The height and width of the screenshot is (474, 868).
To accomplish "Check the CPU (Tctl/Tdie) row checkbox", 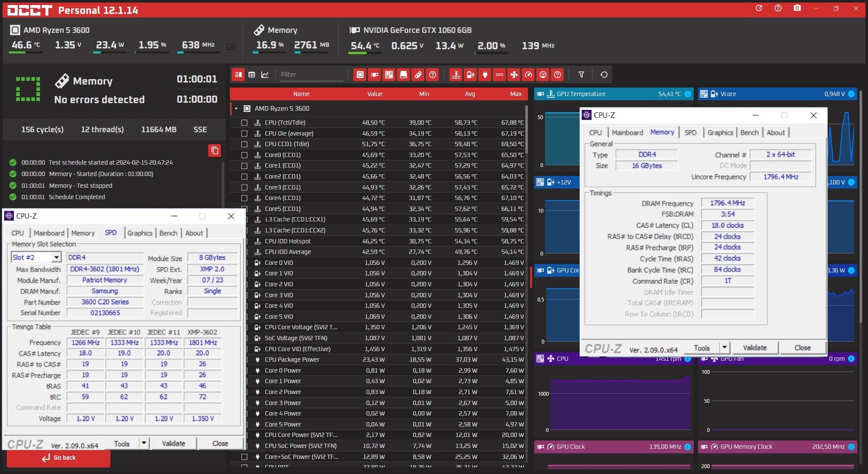I will pos(244,122).
